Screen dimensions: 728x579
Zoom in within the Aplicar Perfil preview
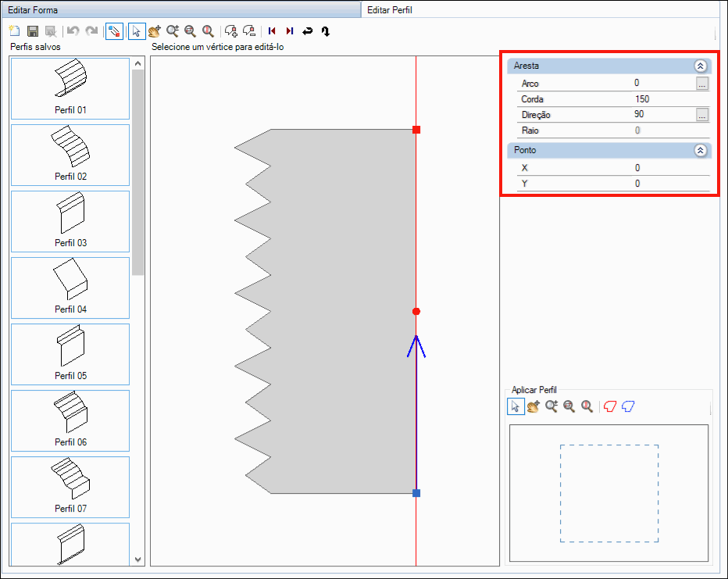551,406
